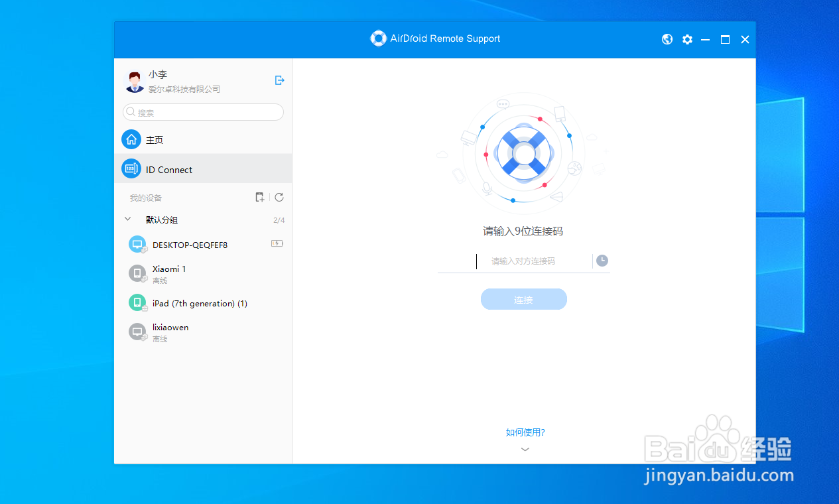The width and height of the screenshot is (839, 504).
Task: Maximize the AirDroid window
Action: (x=725, y=40)
